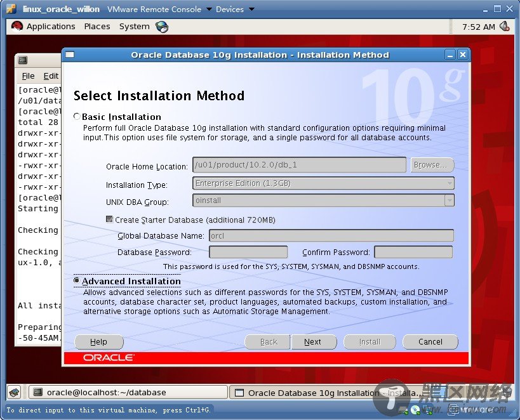Click the Red Hat Applications menu icon
Image resolution: width=520 pixels, height=420 pixels.
17,26
